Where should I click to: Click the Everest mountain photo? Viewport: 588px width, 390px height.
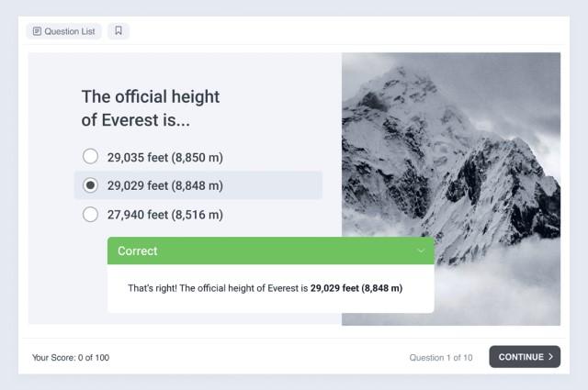tap(451, 189)
